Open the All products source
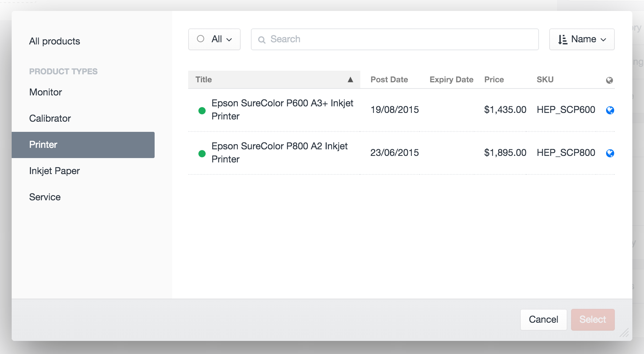 click(55, 41)
